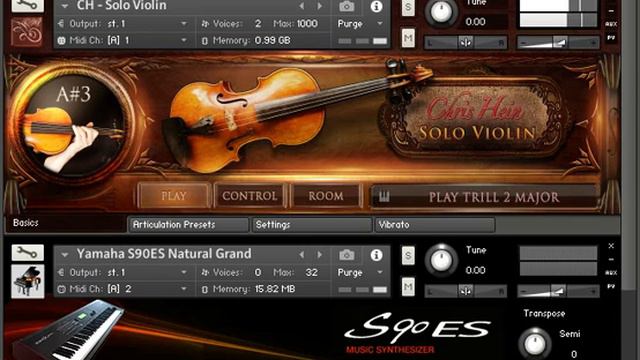Open Yamaha S90ES Output st. 1 dropdown
Screen dimensions: 640x360
pyautogui.click(x=184, y=272)
